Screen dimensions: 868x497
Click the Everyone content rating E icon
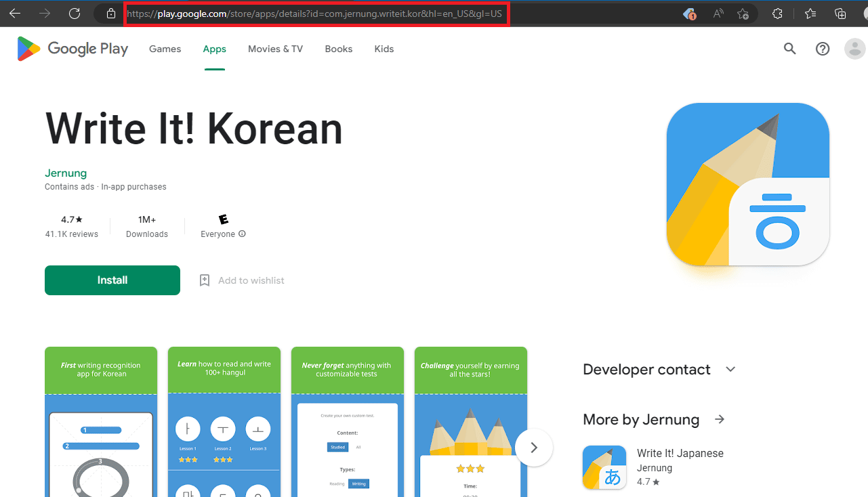(224, 219)
